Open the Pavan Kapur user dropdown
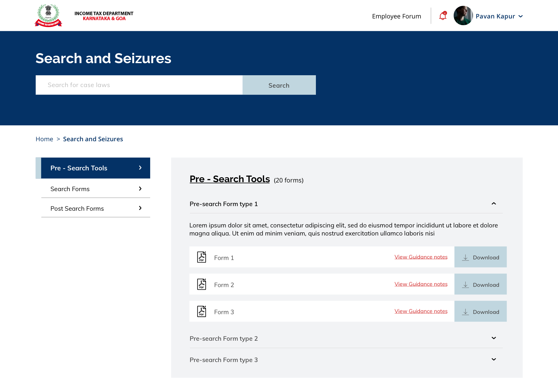The image size is (558, 392). [521, 16]
